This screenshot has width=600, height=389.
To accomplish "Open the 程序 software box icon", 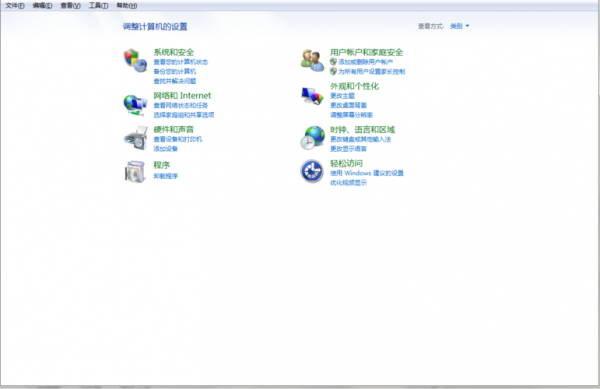I will coord(135,171).
